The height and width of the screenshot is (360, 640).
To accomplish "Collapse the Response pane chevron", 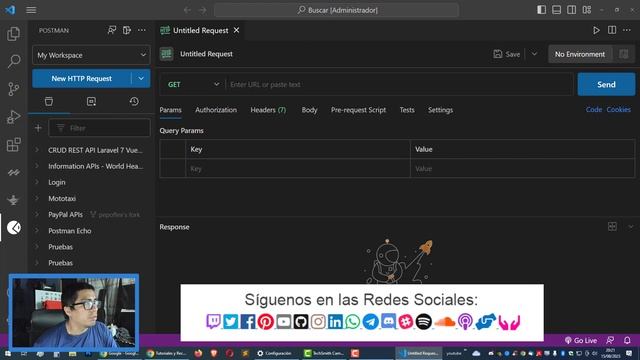I will (x=631, y=227).
